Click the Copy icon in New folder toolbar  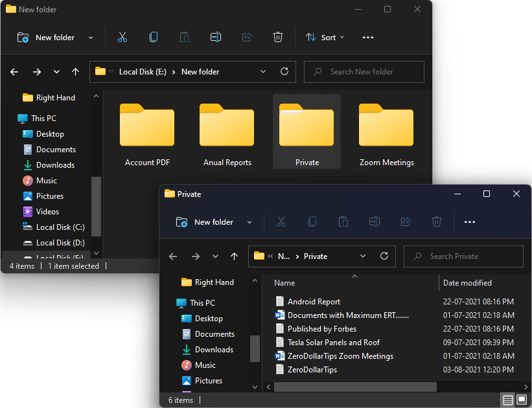(x=154, y=38)
